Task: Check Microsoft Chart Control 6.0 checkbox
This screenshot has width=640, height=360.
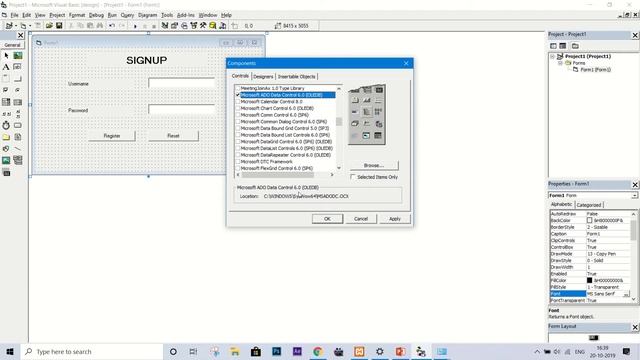Action: (x=238, y=108)
